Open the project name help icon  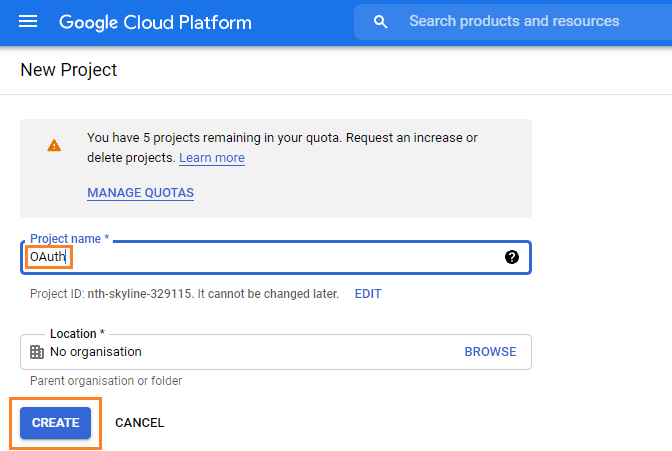(x=512, y=257)
